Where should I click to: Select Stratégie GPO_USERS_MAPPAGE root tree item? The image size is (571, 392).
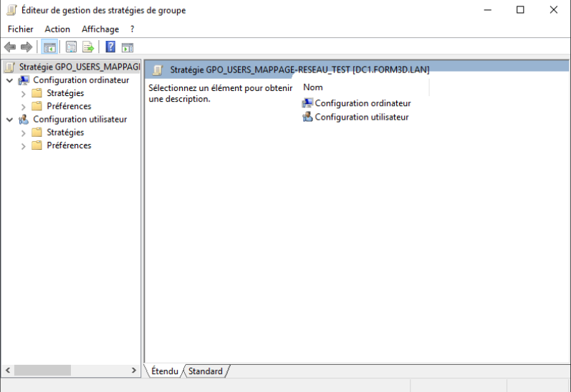80,67
